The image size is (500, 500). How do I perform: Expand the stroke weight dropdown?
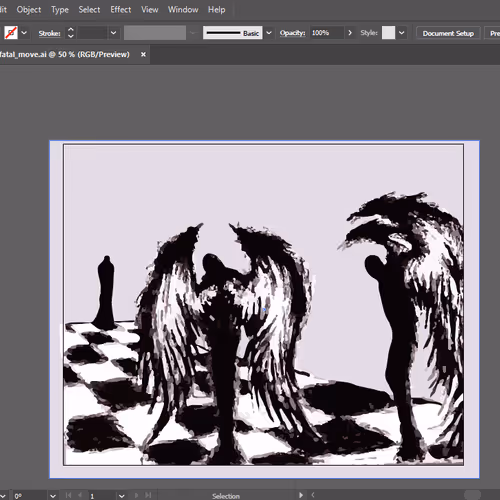tap(113, 33)
